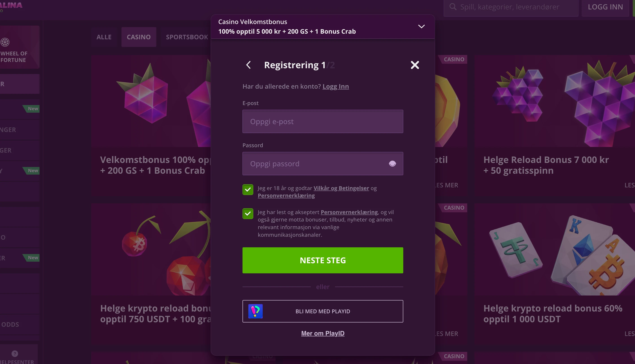Toggle password visibility eye icon
This screenshot has height=364, width=635.
(x=392, y=164)
